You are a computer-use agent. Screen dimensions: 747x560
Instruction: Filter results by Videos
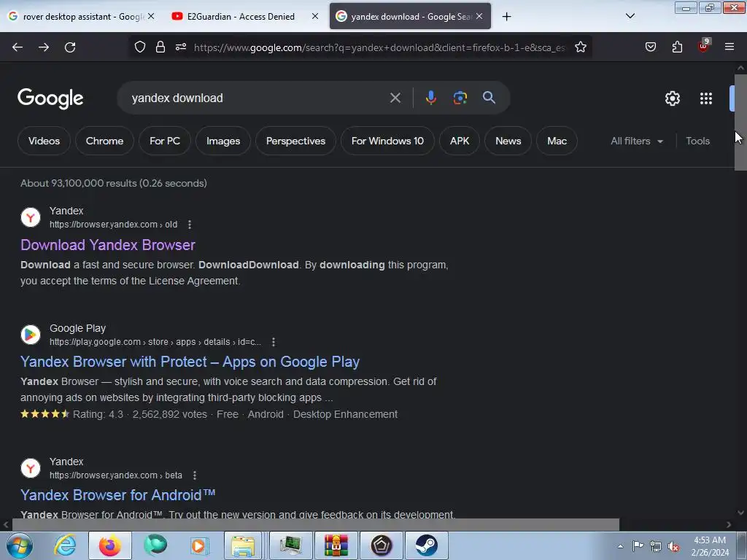click(44, 141)
